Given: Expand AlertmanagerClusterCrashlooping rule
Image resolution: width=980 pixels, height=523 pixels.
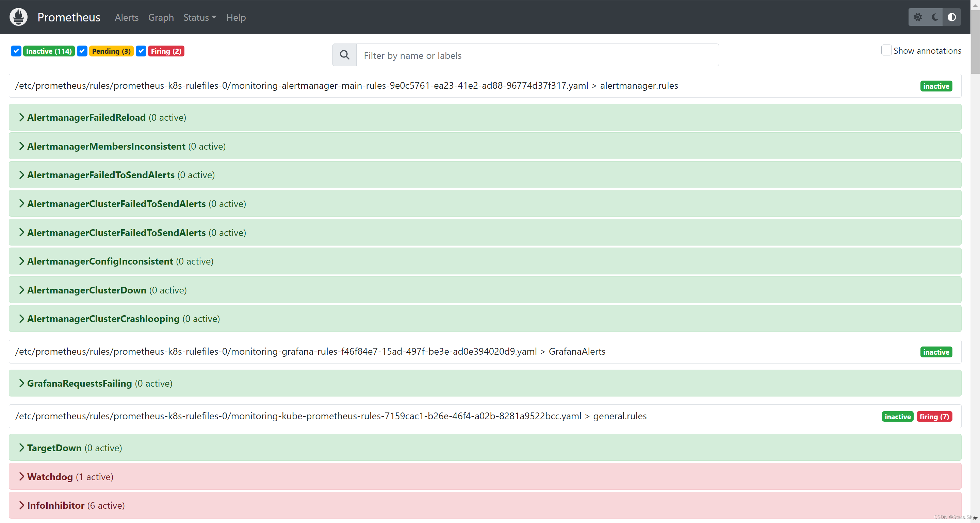Looking at the screenshot, I should [x=485, y=319].
